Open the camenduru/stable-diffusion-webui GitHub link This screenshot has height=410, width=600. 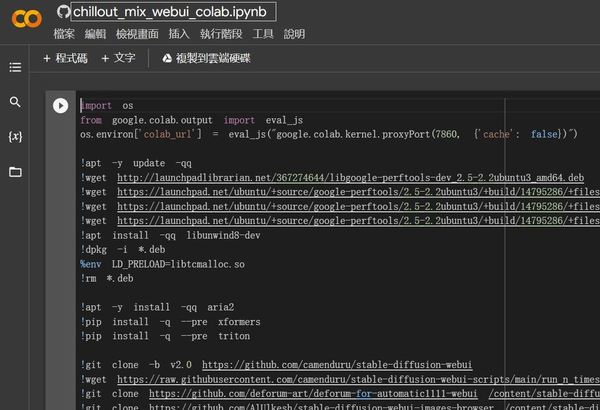coord(337,364)
